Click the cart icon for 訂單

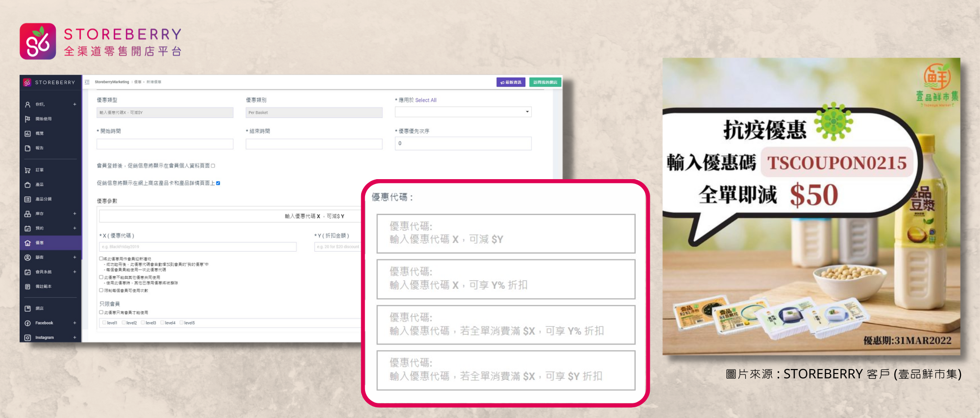tap(27, 170)
